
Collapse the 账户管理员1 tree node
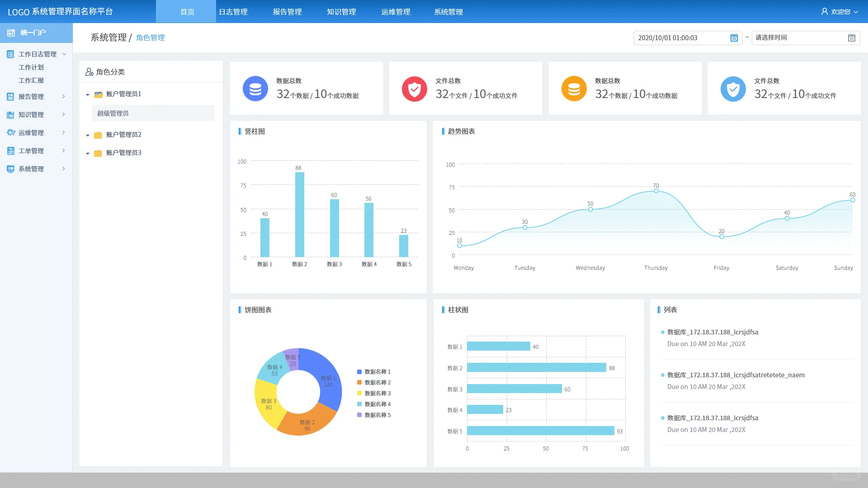pos(88,94)
